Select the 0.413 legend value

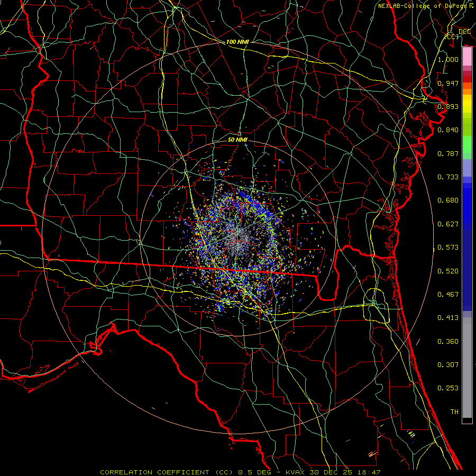pyautogui.click(x=448, y=318)
